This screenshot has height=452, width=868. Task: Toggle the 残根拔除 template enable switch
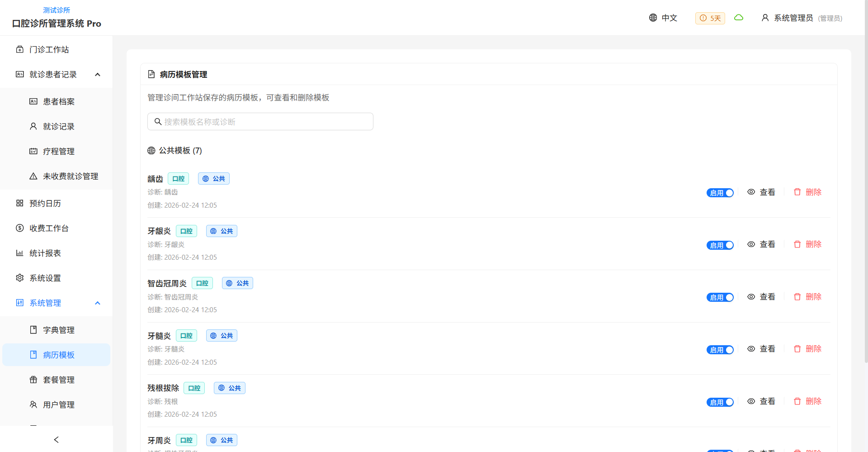point(720,402)
